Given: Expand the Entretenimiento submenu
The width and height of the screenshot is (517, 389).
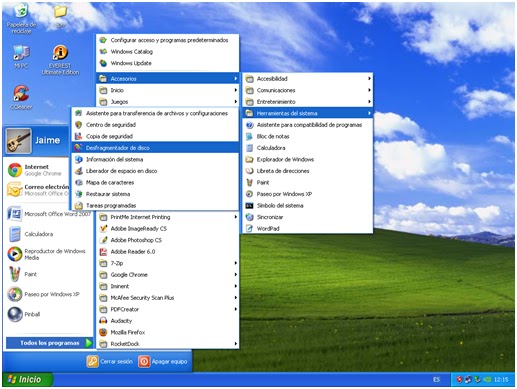Looking at the screenshot, I should (307, 102).
